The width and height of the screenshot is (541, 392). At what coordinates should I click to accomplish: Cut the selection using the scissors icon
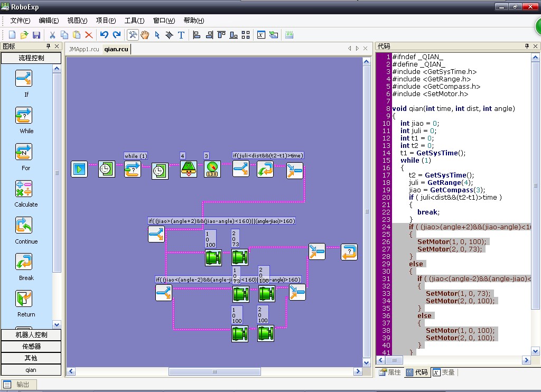52,35
